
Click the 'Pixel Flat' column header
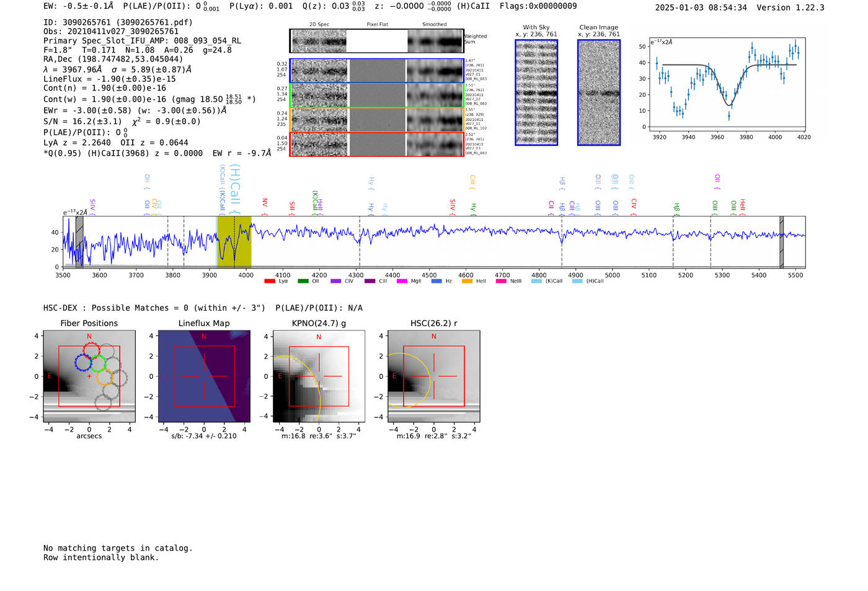coord(377,25)
